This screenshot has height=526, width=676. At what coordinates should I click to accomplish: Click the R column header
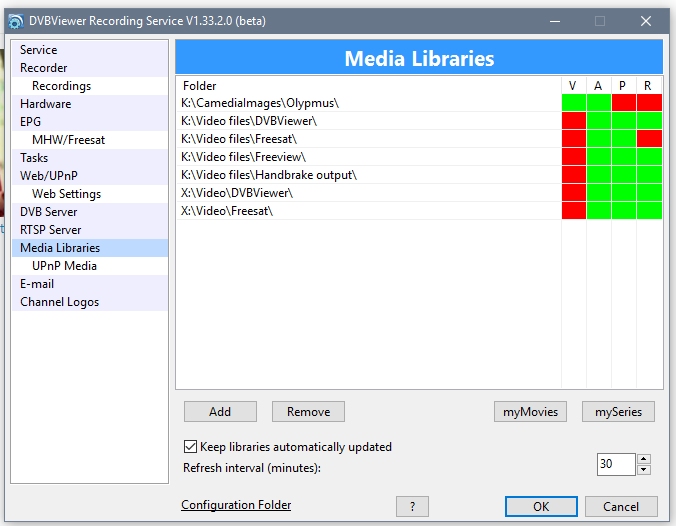(649, 86)
